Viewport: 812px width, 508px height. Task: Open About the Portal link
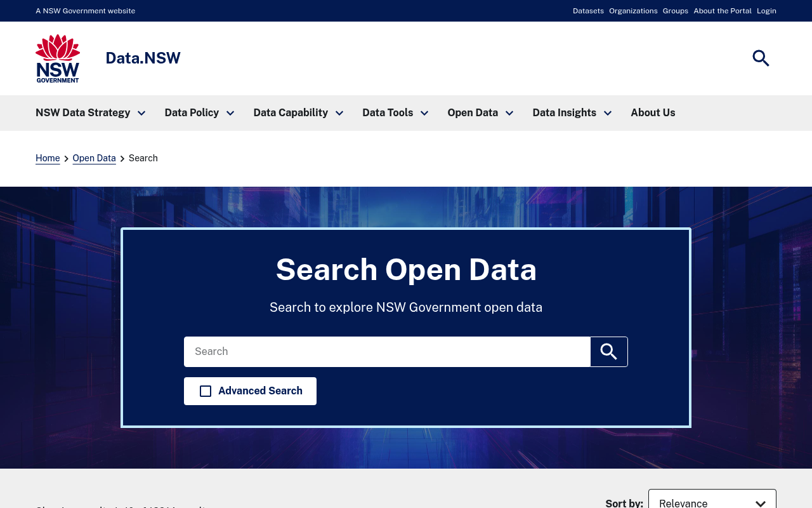pos(723,11)
